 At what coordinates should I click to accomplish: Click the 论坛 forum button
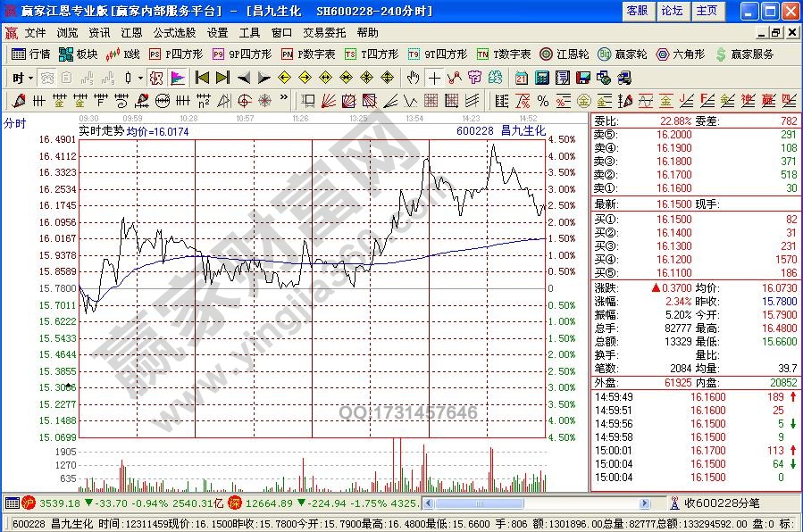[x=672, y=11]
